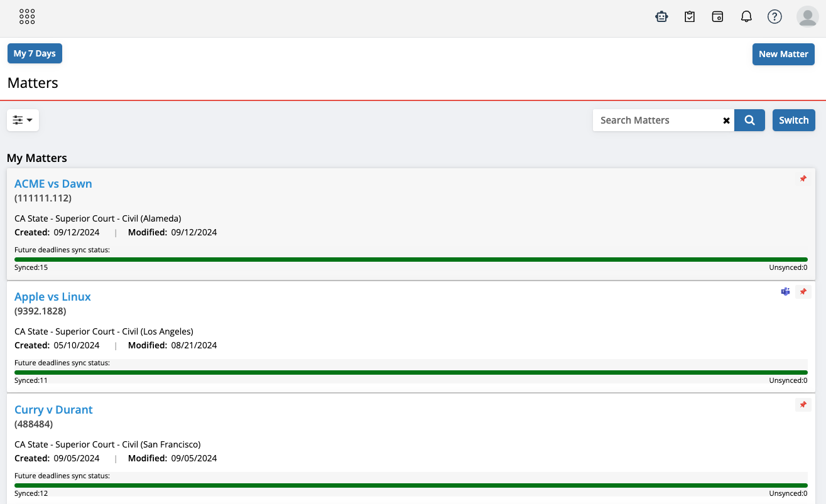Open the My 7 Days view
This screenshot has width=826, height=504.
35,53
